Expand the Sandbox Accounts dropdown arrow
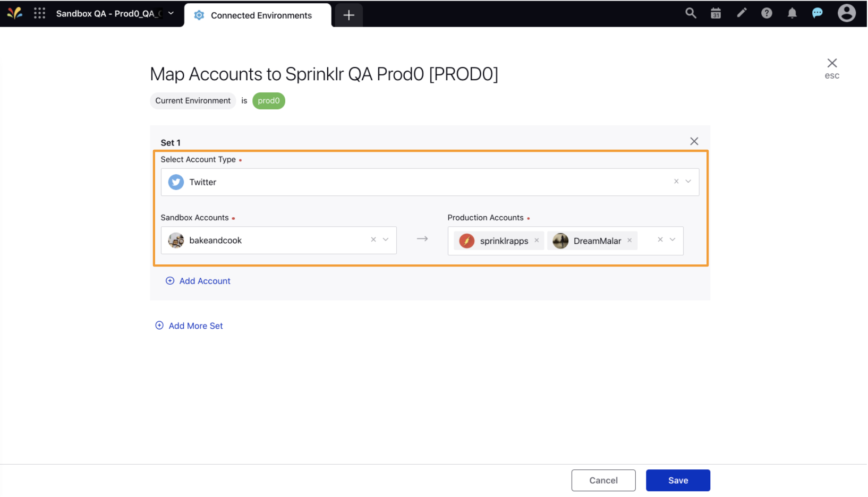The width and height of the screenshot is (868, 497). 386,239
